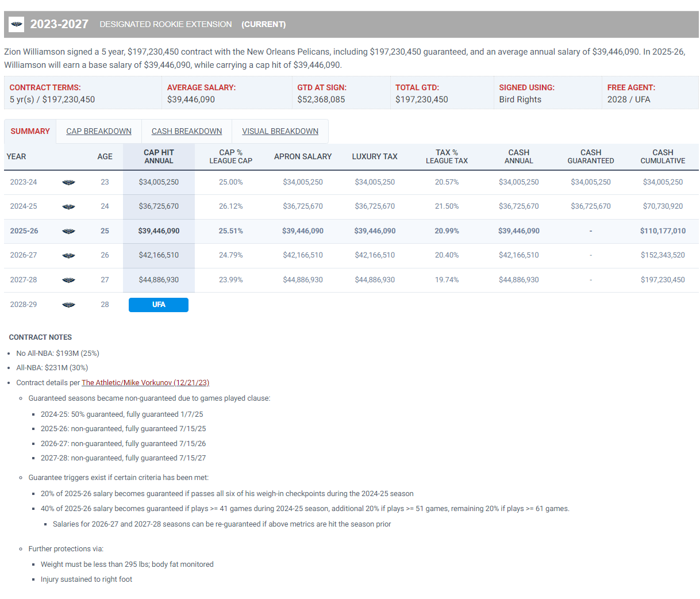Click the $197,230,450 cumulative cash value

[663, 280]
